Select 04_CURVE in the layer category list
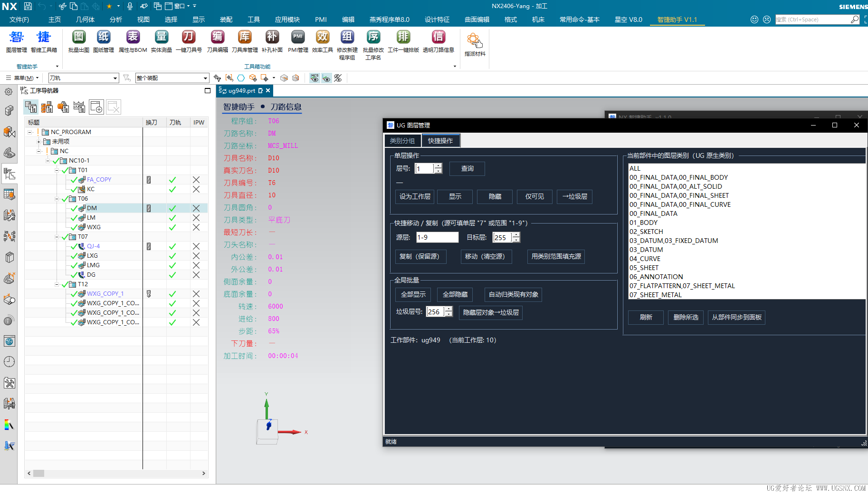 click(x=645, y=259)
